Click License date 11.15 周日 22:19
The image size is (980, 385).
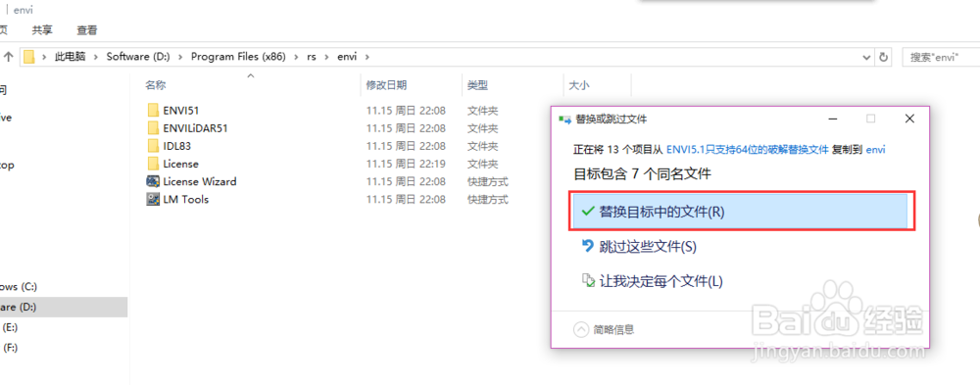click(x=406, y=164)
